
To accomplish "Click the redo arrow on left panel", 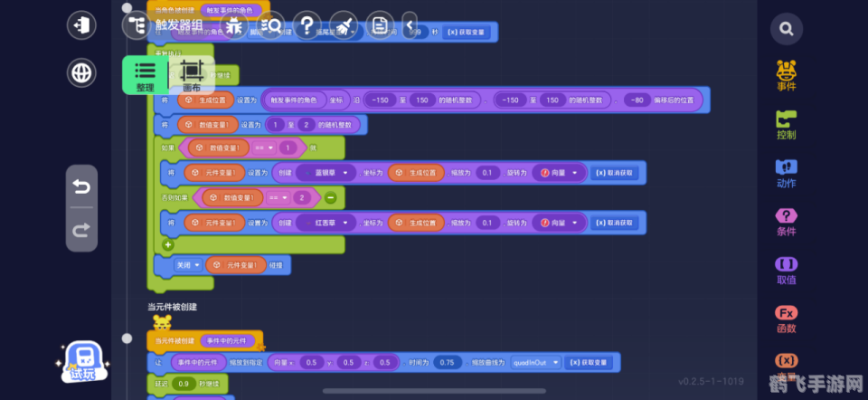I will click(82, 230).
